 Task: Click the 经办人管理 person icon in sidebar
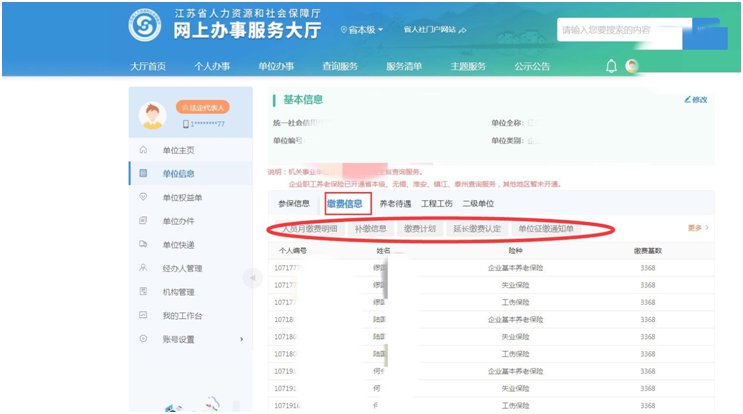click(x=143, y=268)
